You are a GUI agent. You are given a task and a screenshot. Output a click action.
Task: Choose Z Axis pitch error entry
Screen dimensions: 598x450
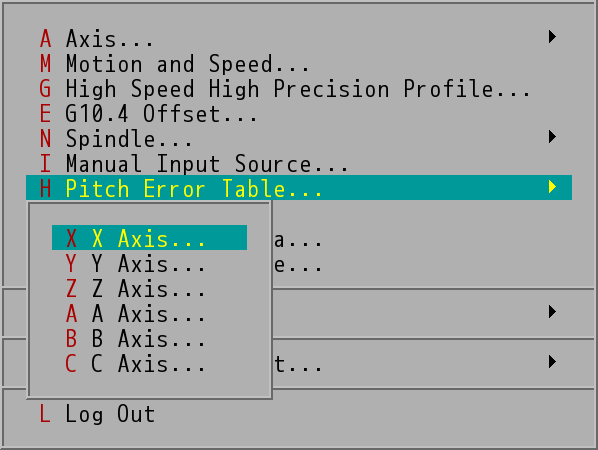tap(150, 288)
